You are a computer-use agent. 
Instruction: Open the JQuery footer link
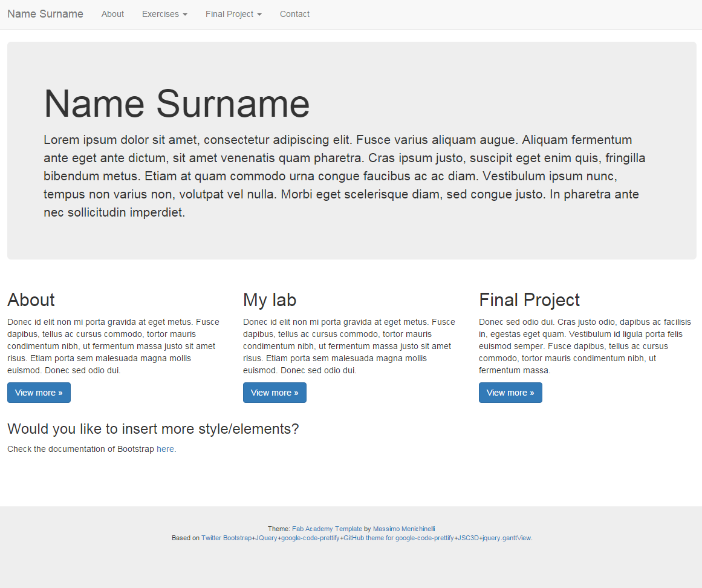coord(266,538)
